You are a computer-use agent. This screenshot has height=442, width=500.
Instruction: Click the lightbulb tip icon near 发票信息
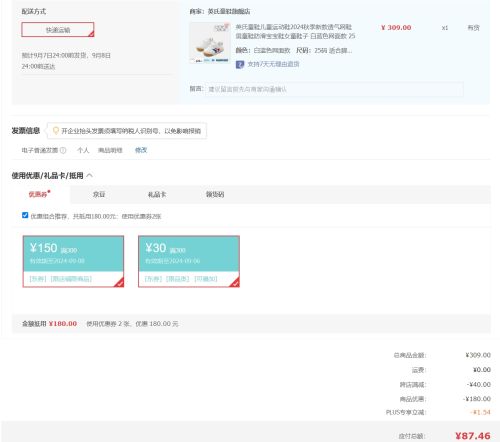coord(56,131)
